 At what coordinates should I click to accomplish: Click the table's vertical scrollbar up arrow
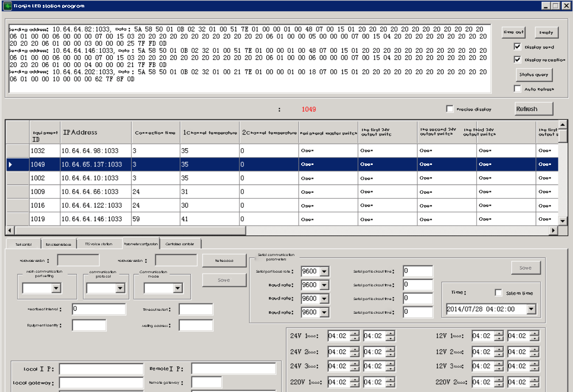563,124
